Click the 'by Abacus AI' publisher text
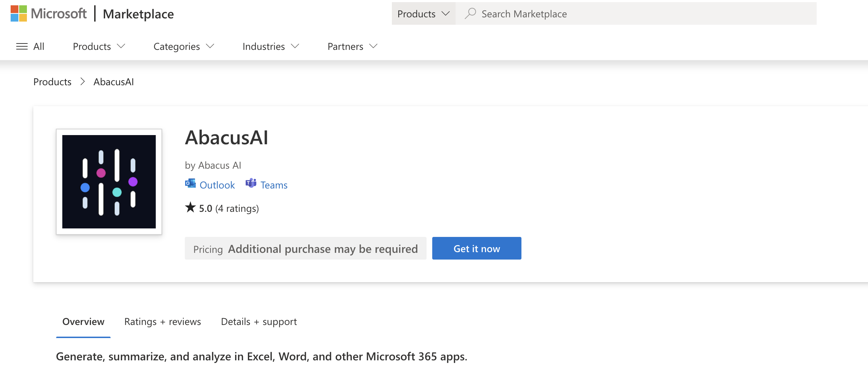The width and height of the screenshot is (868, 372). point(213,165)
